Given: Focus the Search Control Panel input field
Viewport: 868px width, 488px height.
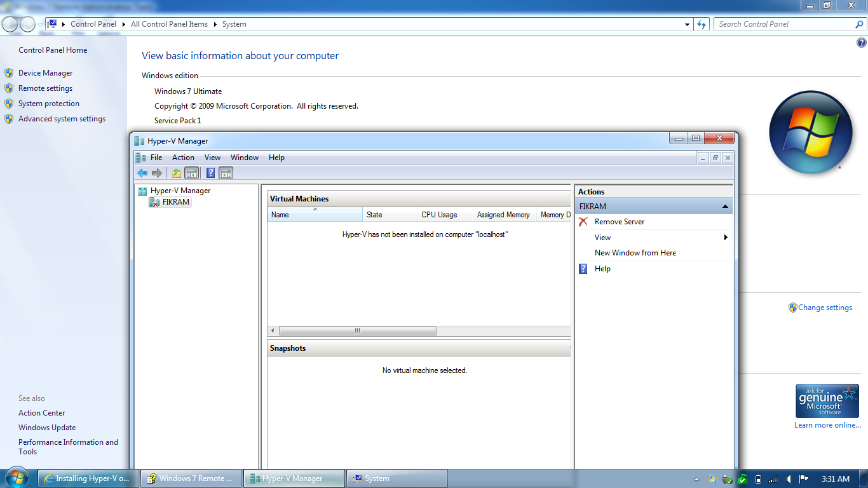Looking at the screenshot, I should (x=785, y=24).
